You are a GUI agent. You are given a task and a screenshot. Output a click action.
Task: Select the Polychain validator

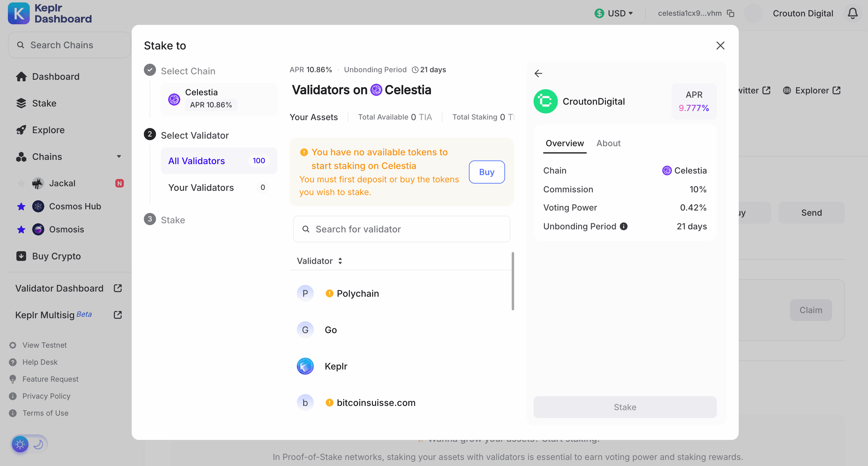(x=400, y=293)
